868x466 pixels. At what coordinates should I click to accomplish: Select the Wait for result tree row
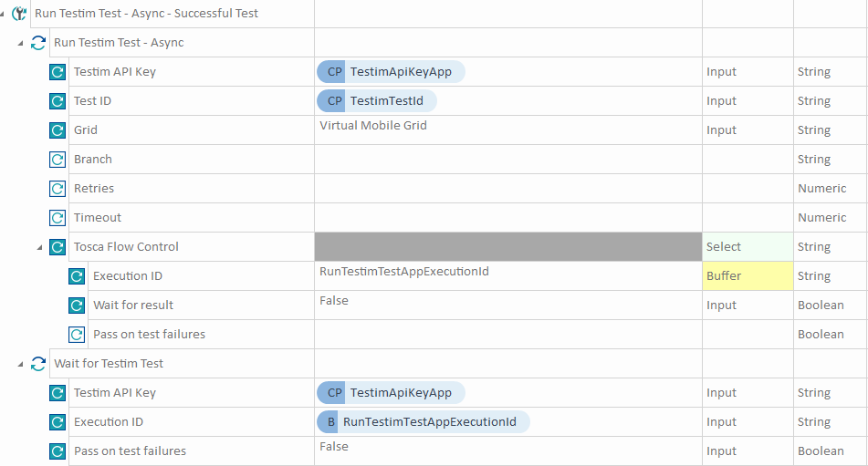click(133, 305)
